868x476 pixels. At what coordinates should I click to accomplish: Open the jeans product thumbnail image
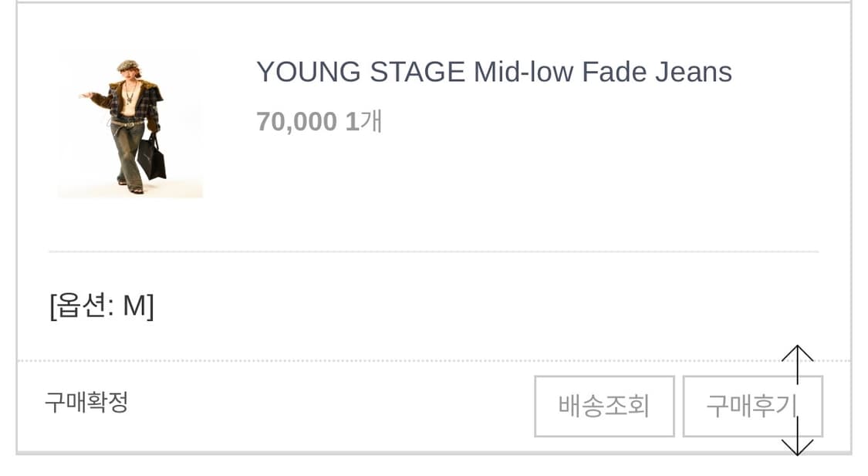(x=130, y=125)
